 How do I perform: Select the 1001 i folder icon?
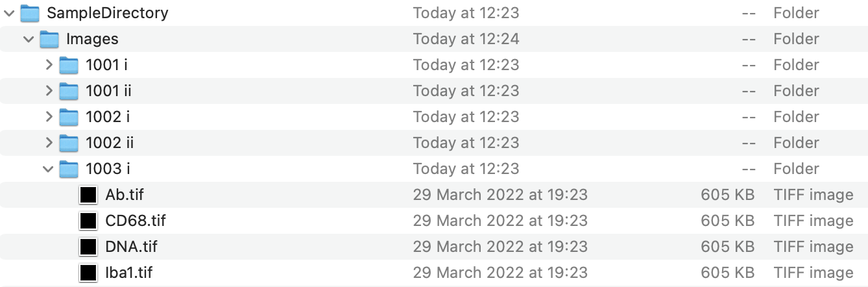[x=69, y=65]
